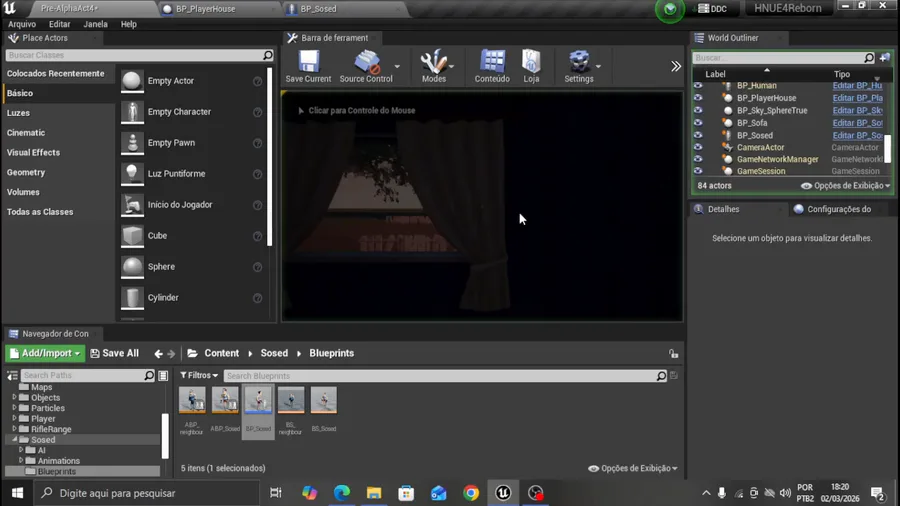Toggle visibility of BP_Sky_SphereTrue actor
900x506 pixels.
click(x=698, y=111)
